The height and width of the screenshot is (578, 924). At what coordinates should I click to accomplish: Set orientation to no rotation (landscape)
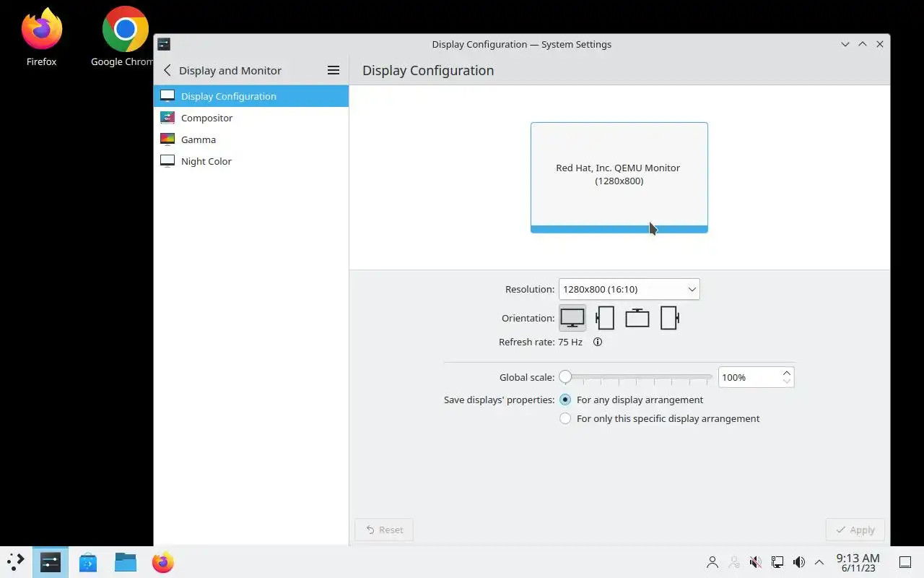click(x=572, y=318)
